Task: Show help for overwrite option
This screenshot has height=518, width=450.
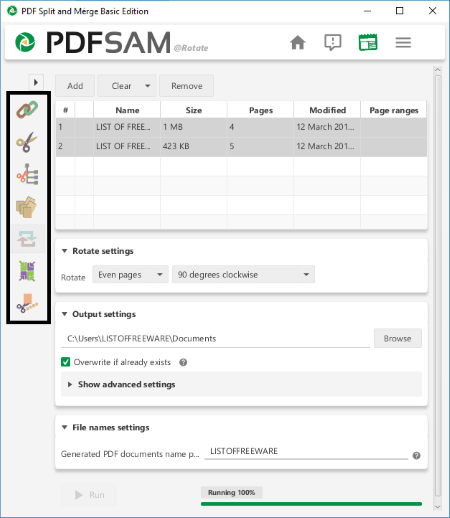Action: click(183, 362)
